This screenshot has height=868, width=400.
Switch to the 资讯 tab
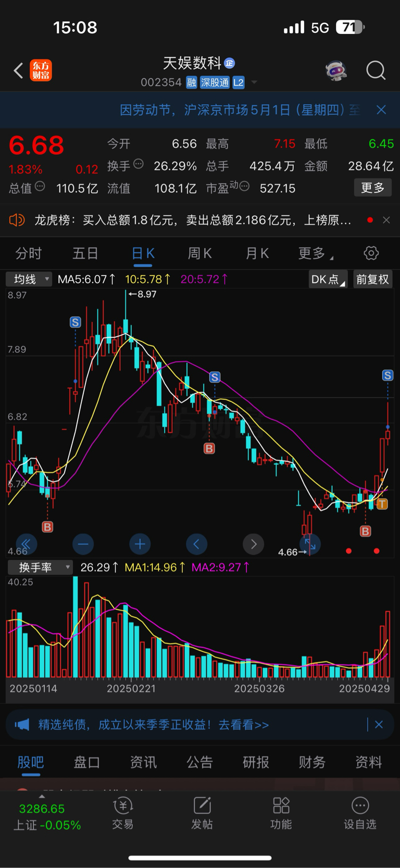point(143,762)
